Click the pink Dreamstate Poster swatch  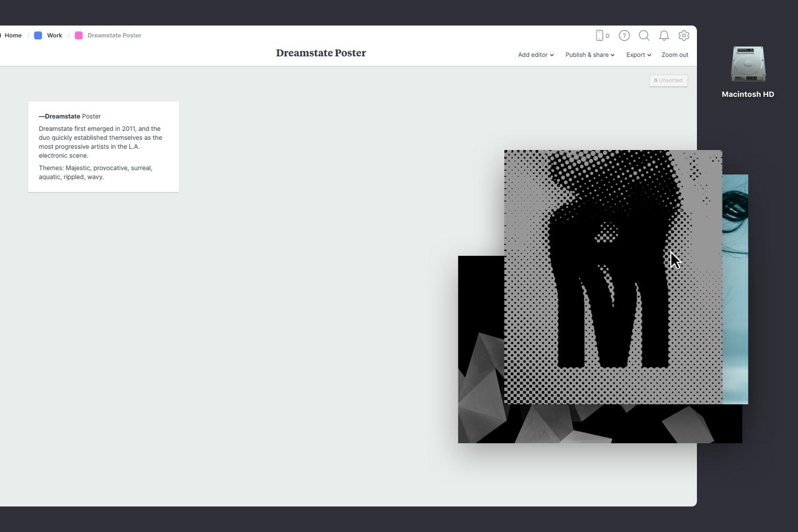point(79,35)
